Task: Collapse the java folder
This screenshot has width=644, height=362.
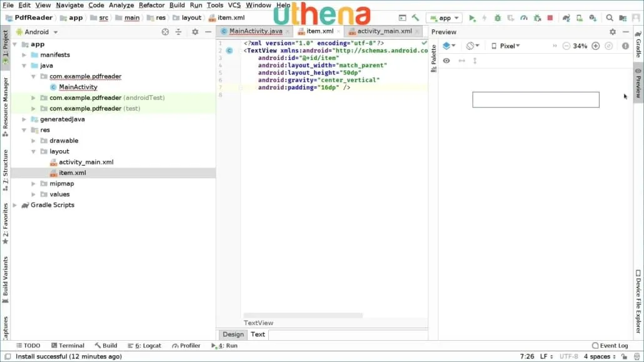Action: 24,66
